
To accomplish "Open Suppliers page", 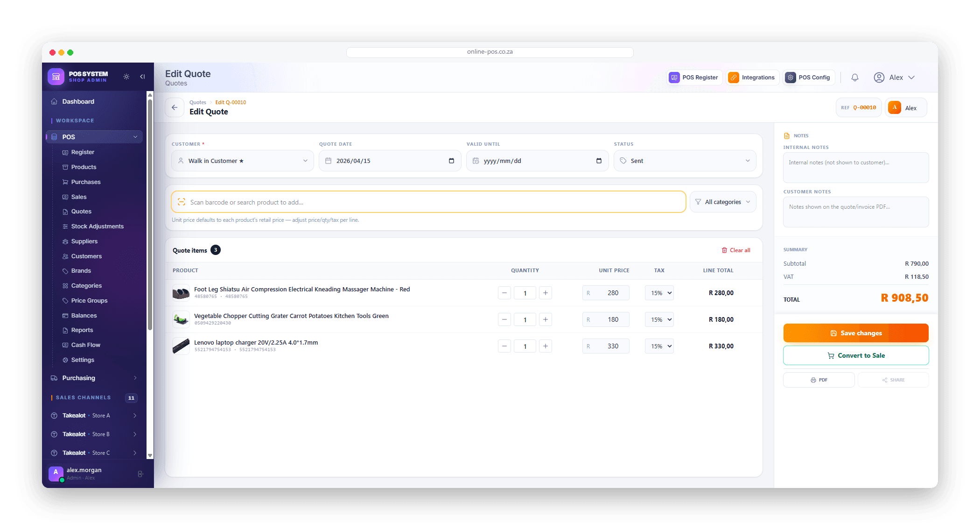I will point(84,241).
